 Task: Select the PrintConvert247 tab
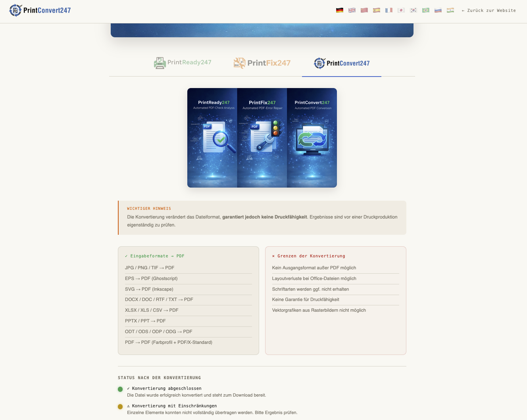(x=342, y=63)
